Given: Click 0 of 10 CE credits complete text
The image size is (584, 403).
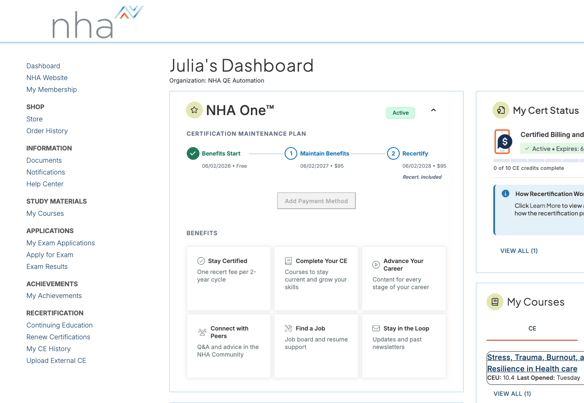Looking at the screenshot, I should point(529,168).
